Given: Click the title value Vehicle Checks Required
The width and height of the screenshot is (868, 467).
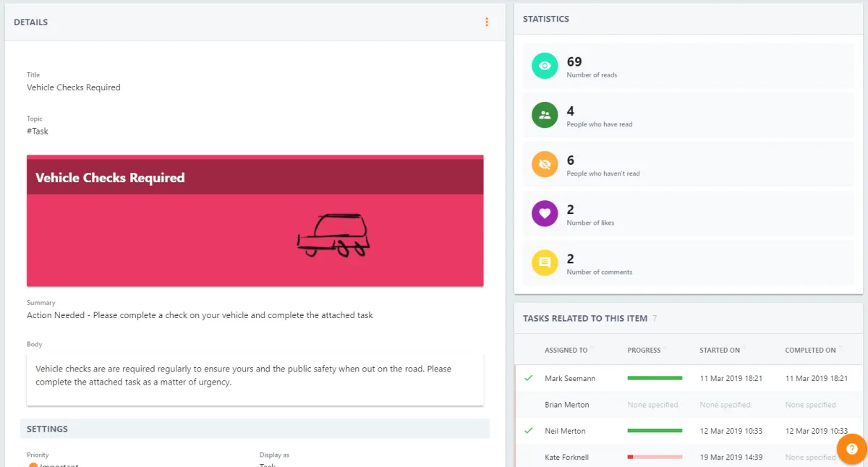Looking at the screenshot, I should tap(74, 87).
